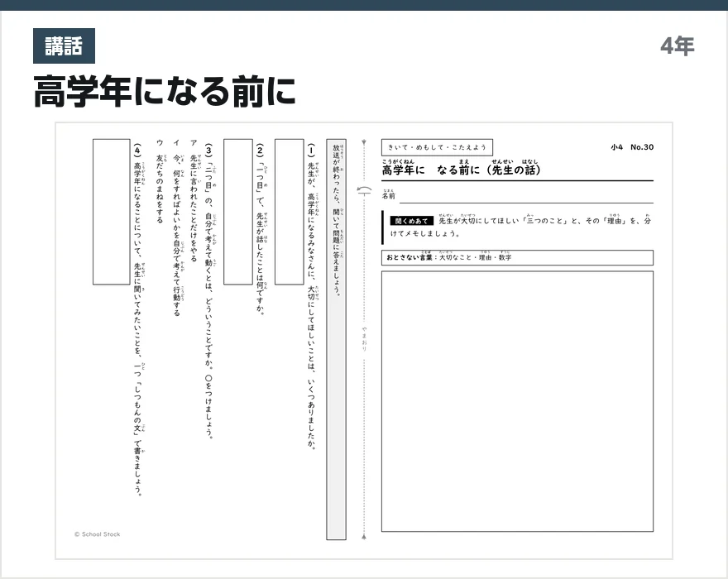The image size is (728, 579).
Task: Click question (2) text 「一つ目」で
Action: pos(260,230)
